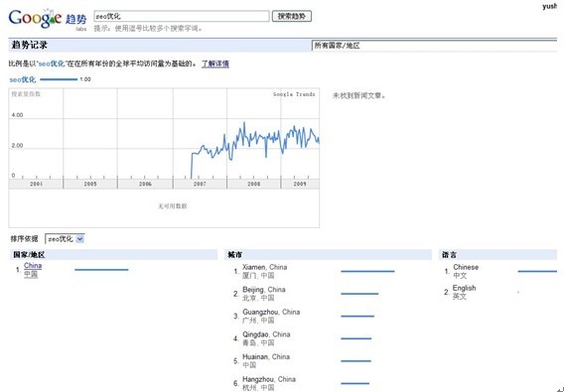The height and width of the screenshot is (392, 564).
Task: Open the 了解详情 link
Action: click(x=215, y=64)
